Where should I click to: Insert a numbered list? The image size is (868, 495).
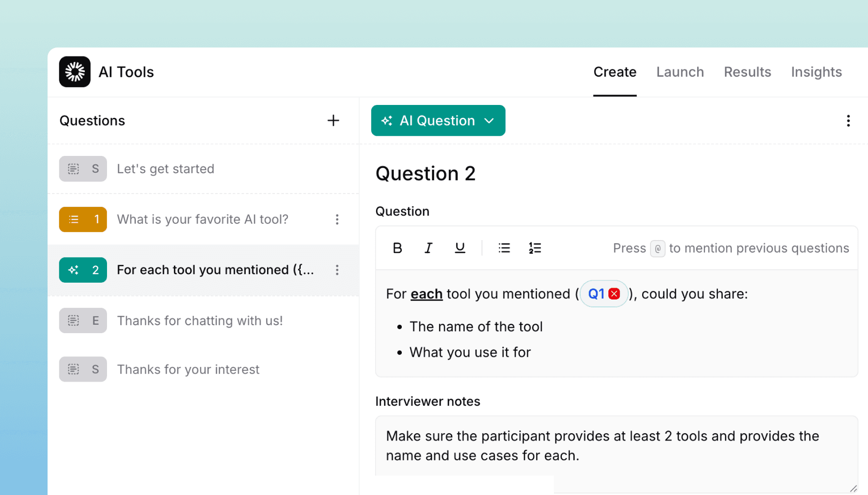[535, 247]
